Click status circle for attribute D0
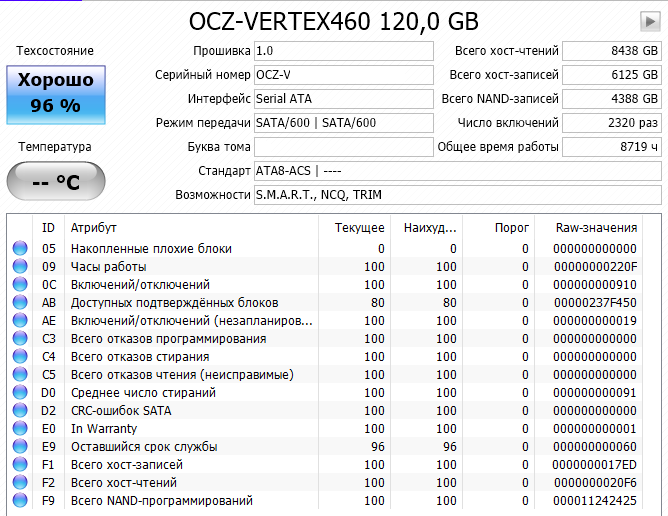The width and height of the screenshot is (668, 516). pos(20,392)
